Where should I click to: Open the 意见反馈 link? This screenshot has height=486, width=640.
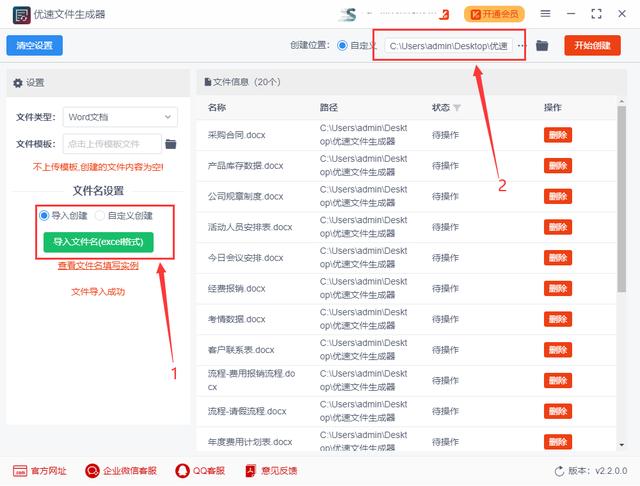pyautogui.click(x=271, y=471)
